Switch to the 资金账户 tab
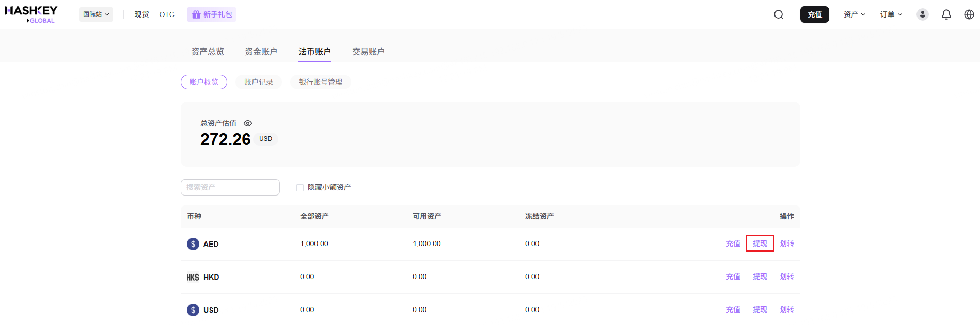Screen dimensions: 980x325 click(261, 52)
